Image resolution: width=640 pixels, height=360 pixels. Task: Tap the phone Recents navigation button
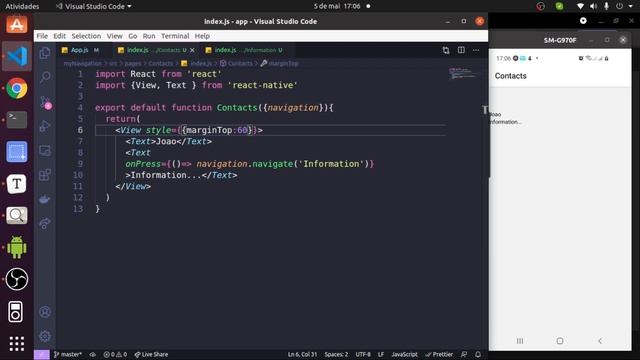pos(520,341)
